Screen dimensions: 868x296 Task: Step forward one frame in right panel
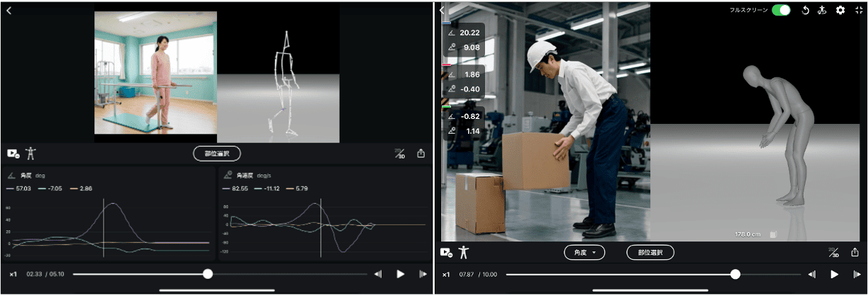click(857, 274)
